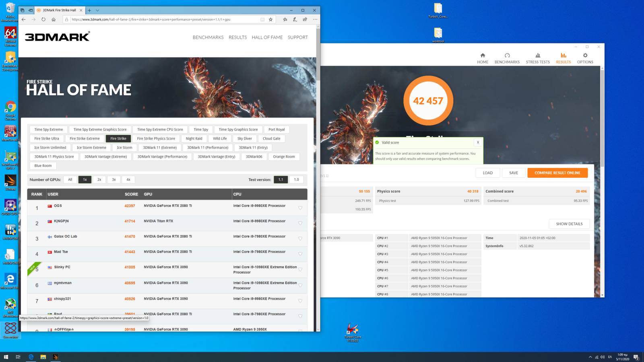Open reading view in the address bar
644x362 pixels.
262,19
